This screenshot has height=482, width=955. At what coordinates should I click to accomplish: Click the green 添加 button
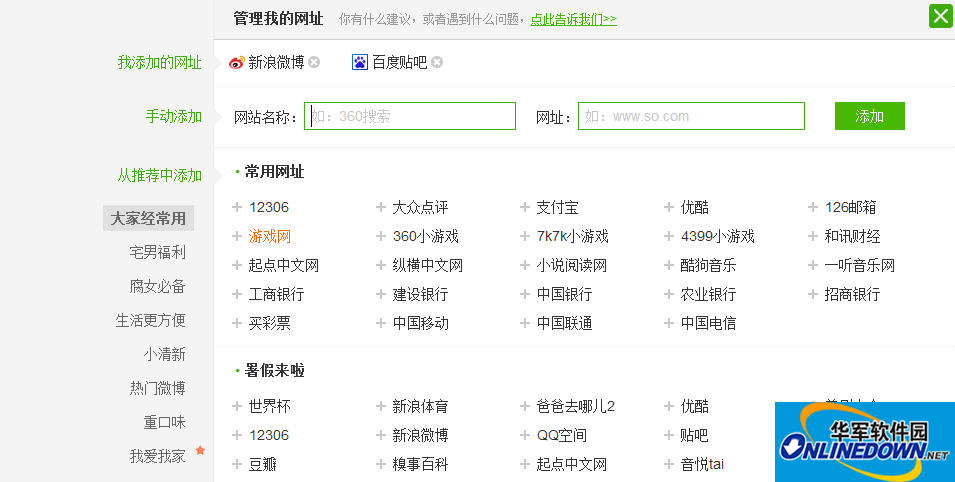tap(869, 116)
